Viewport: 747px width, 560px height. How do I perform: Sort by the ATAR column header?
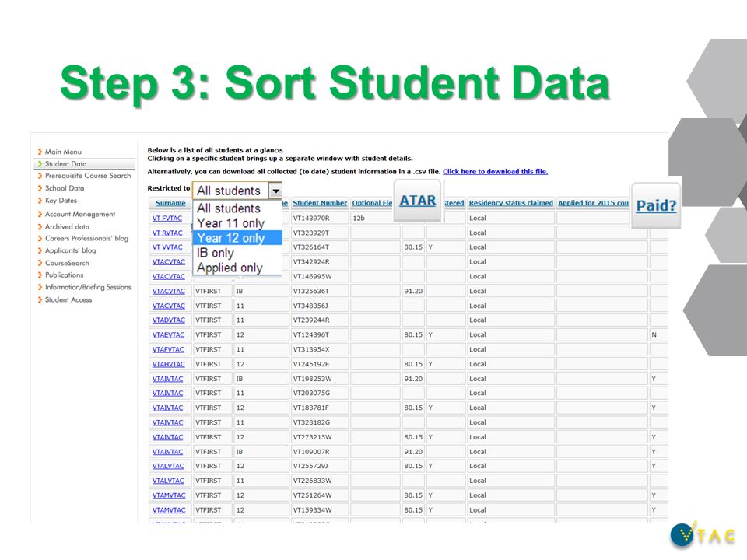417,201
